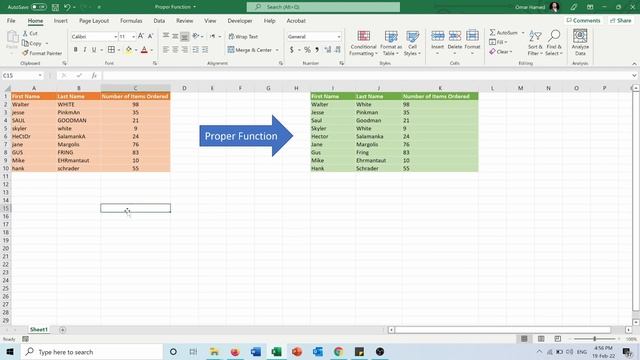Toggle Italic formatting
This screenshot has width=640, height=360.
(85, 50)
